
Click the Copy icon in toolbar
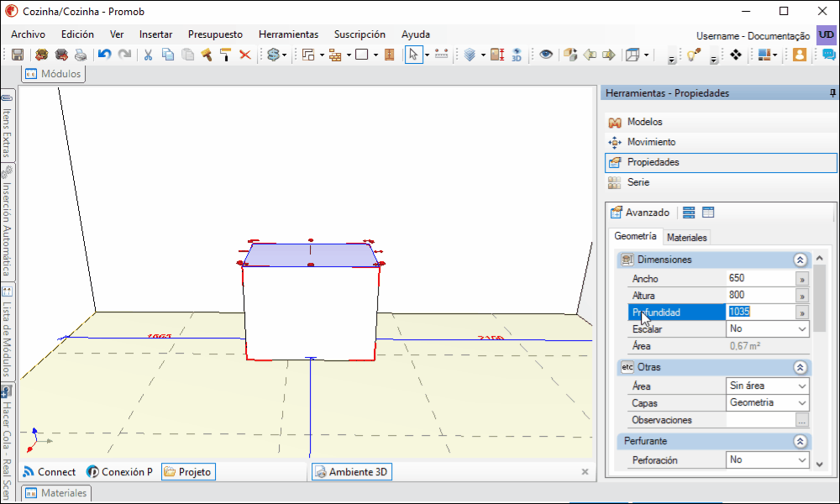point(168,55)
